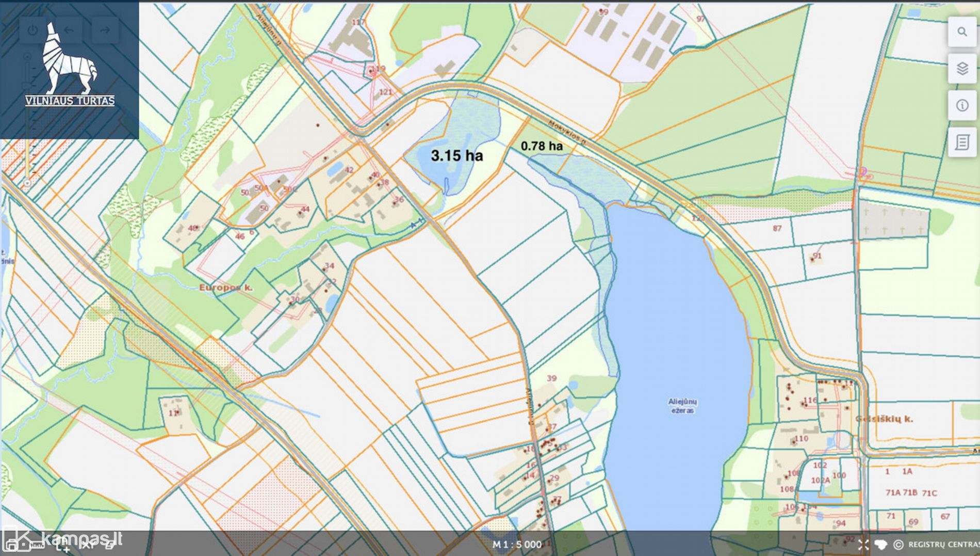This screenshot has width=980, height=556.
Task: Go to previous map extent
Action: coord(69,30)
